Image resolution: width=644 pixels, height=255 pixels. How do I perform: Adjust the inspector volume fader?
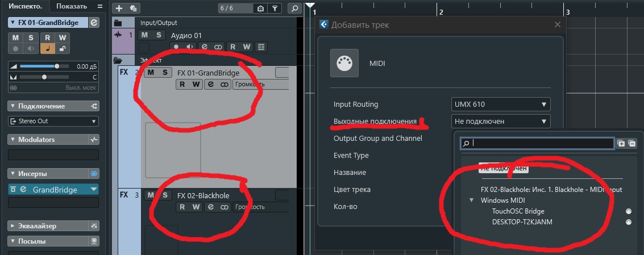point(57,66)
